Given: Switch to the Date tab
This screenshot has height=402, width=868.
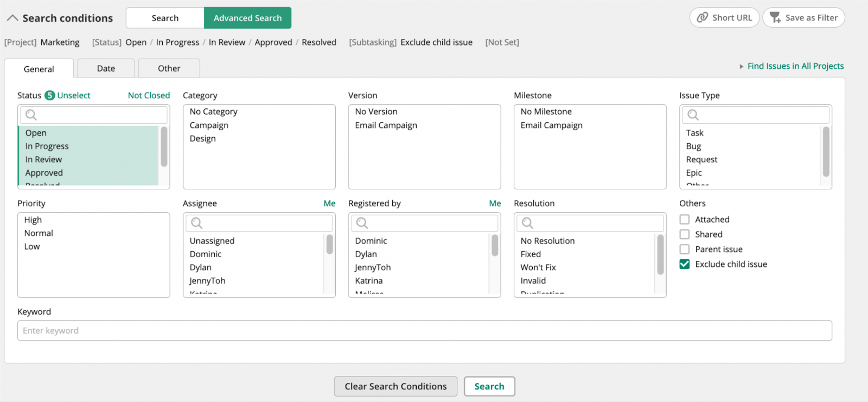Looking at the screenshot, I should pos(106,68).
